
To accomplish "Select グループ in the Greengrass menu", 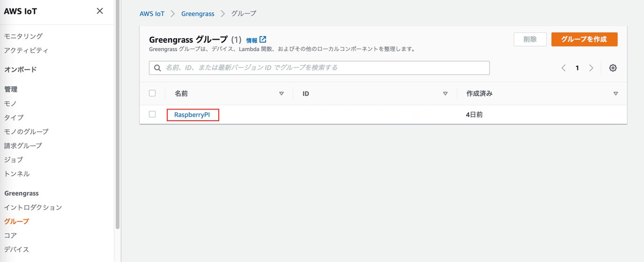I will coord(17,221).
